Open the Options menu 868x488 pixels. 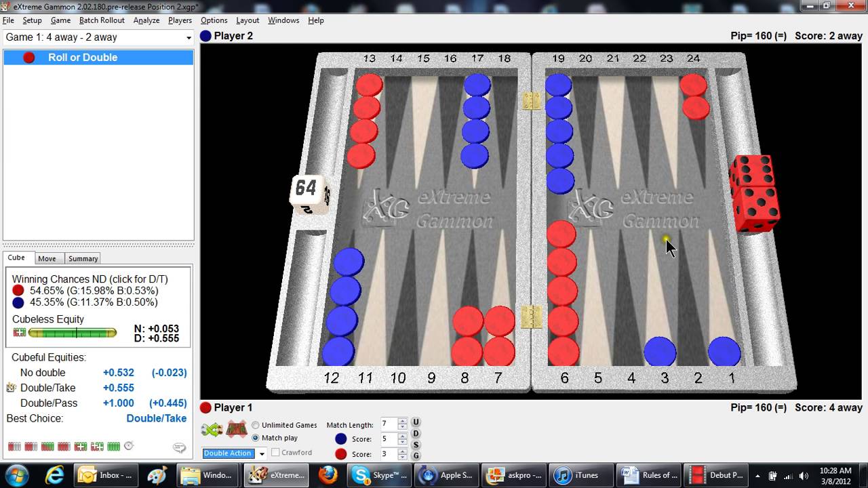(x=214, y=20)
